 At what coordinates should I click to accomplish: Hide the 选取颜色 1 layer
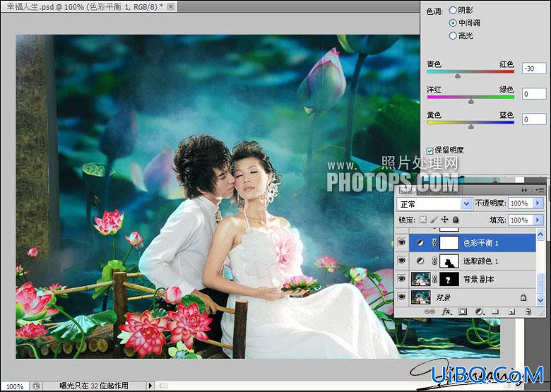coord(402,261)
